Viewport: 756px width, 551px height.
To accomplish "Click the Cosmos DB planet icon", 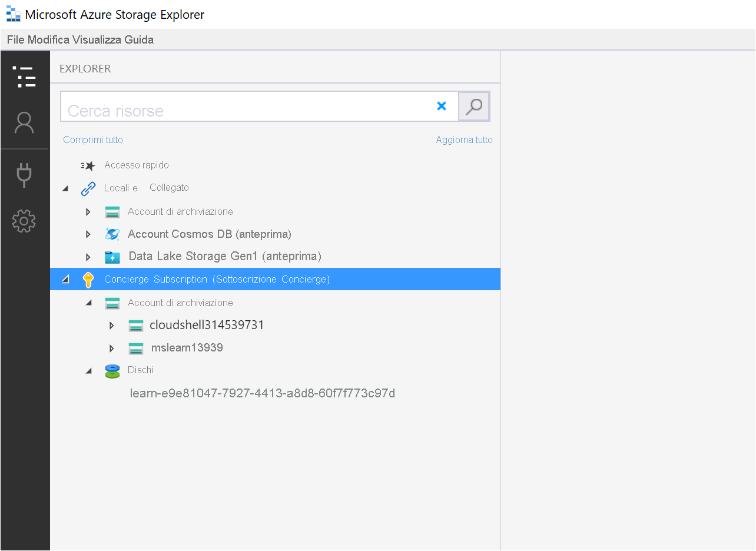I will [x=112, y=234].
